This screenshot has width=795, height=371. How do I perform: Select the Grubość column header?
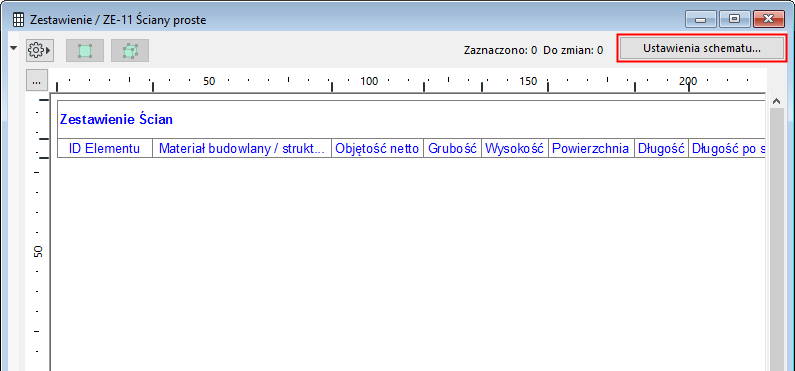(x=452, y=149)
